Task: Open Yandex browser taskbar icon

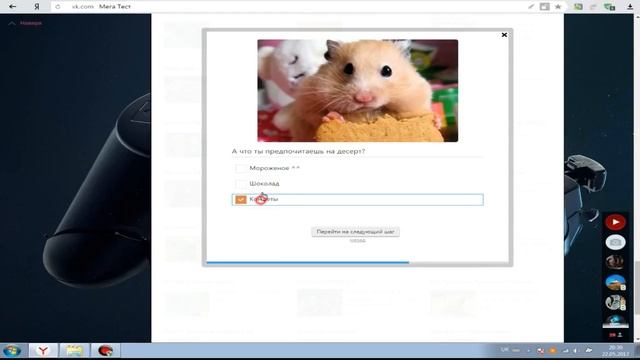Action: tap(43, 351)
